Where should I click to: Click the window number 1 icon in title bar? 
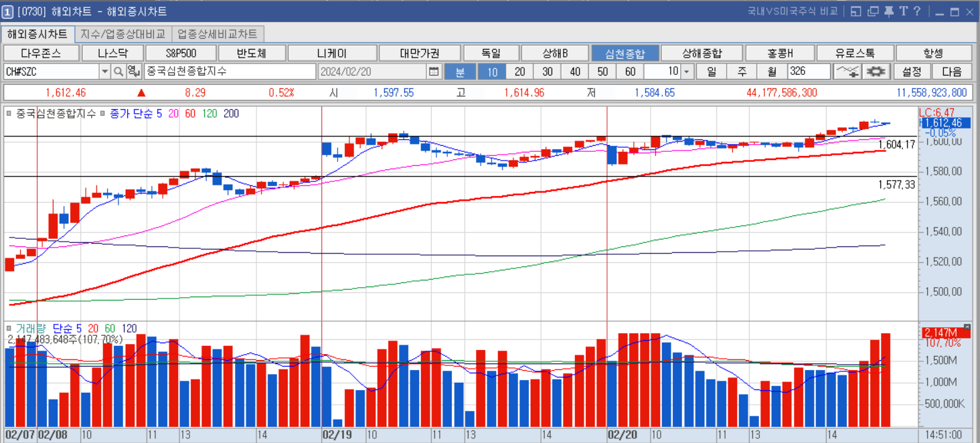7,11
